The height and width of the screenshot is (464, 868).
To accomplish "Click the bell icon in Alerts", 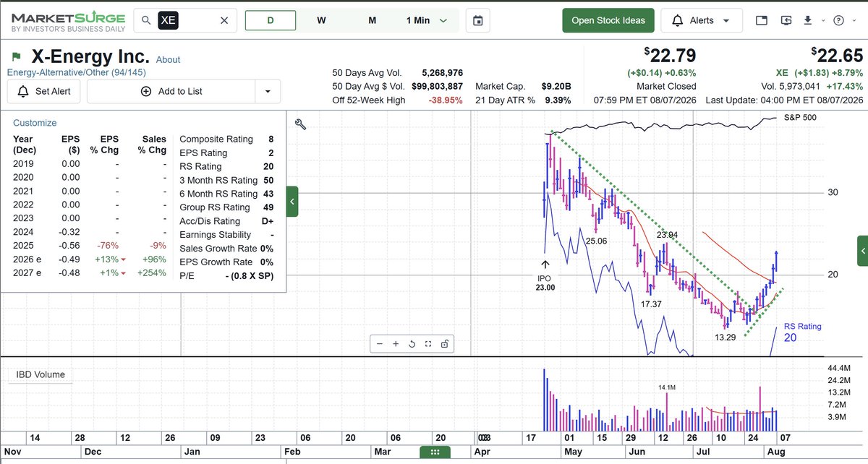I will [678, 20].
